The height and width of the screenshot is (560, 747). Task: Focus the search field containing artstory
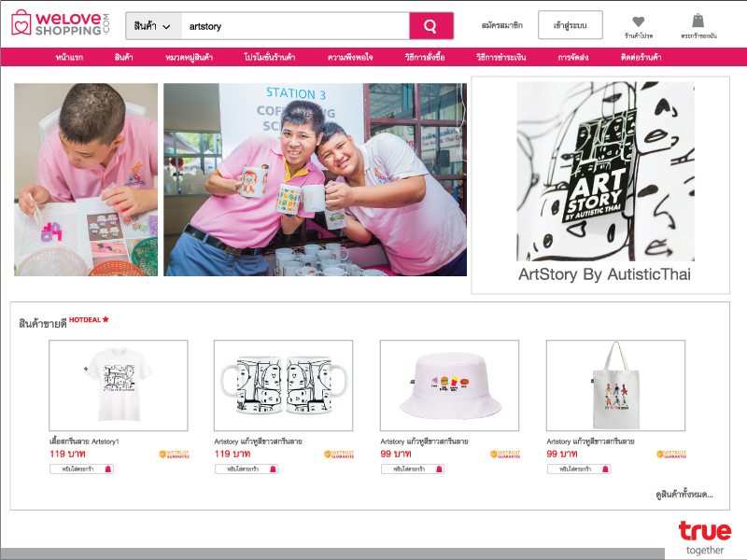tap(295, 26)
